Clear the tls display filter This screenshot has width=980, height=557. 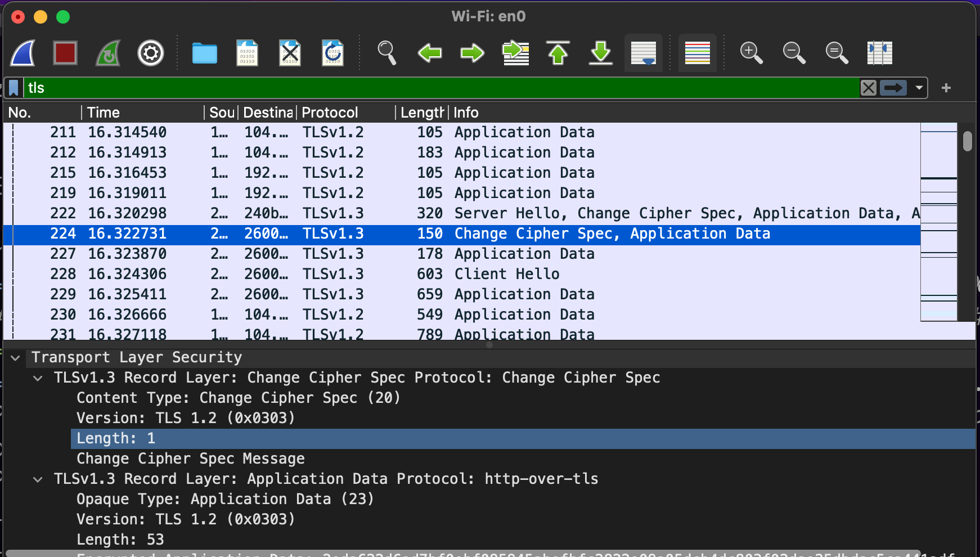click(869, 88)
